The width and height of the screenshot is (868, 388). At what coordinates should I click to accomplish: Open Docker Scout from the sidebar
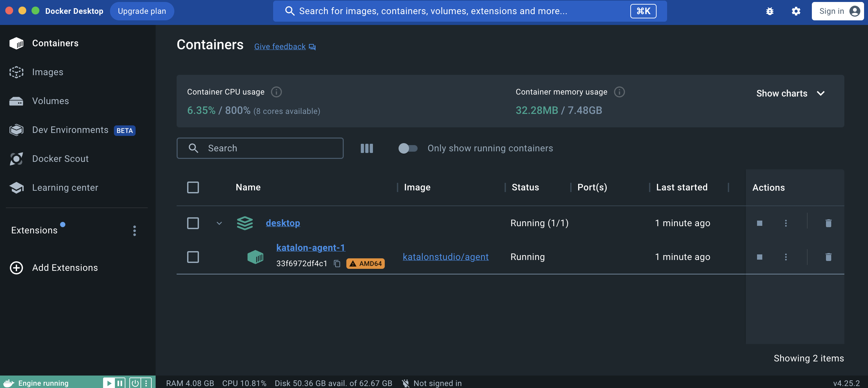coord(60,159)
